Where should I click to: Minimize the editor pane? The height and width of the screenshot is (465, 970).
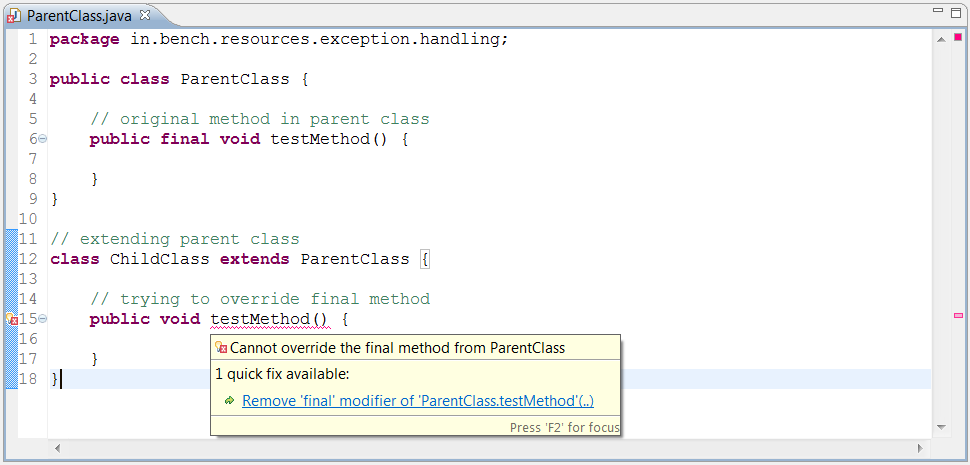[x=938, y=11]
